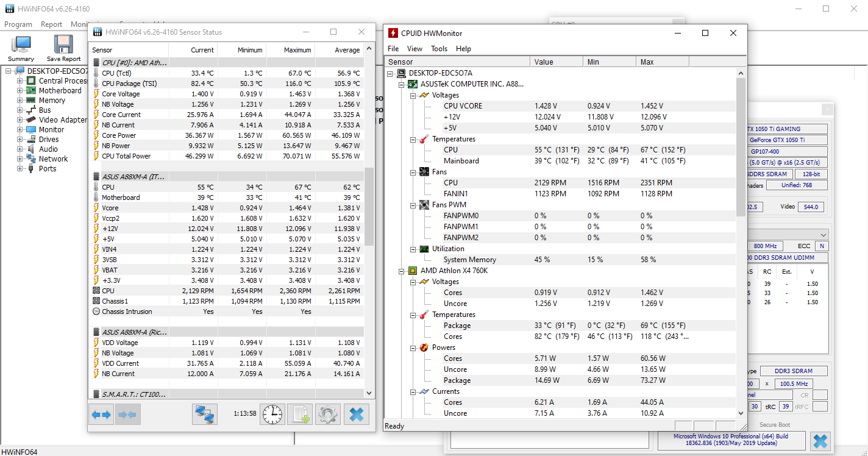Select the Powers node under AMD Athlon
This screenshot has height=456, width=868.
[444, 347]
